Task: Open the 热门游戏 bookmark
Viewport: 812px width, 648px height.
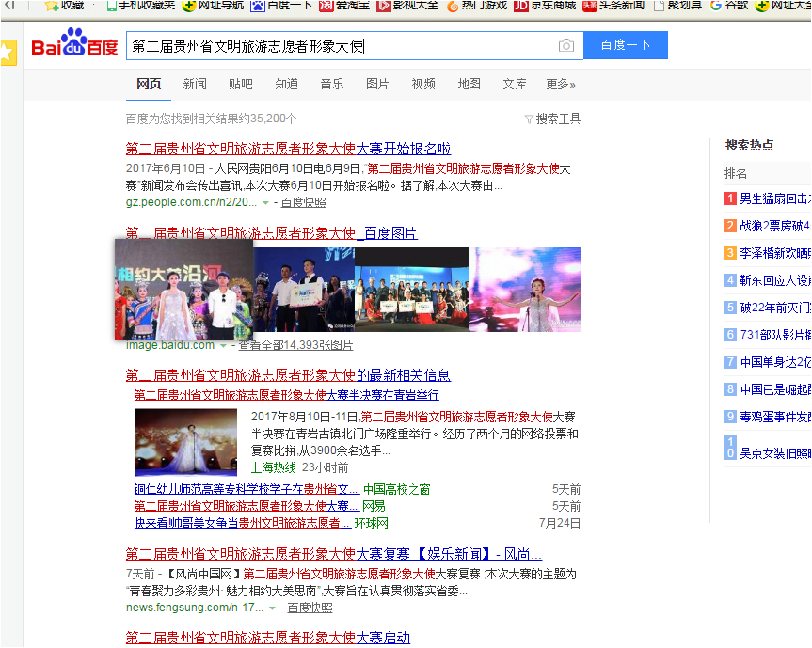Action: click(476, 6)
